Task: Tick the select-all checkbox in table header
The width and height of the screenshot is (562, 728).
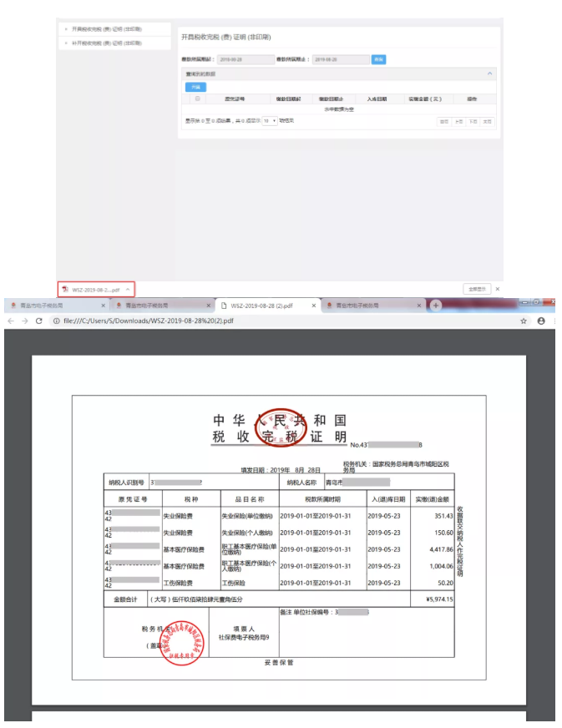Action: [197, 99]
